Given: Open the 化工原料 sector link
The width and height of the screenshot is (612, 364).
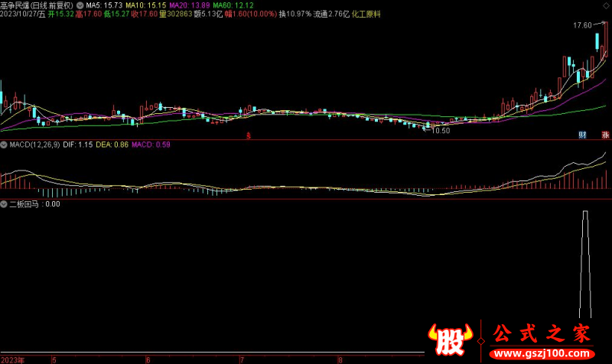Looking at the screenshot, I should pos(366,14).
